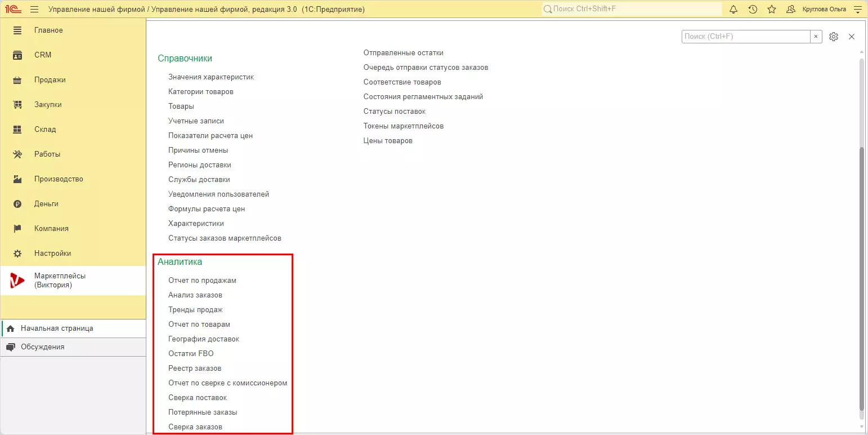Open Состояния регламентных заданий

point(423,97)
